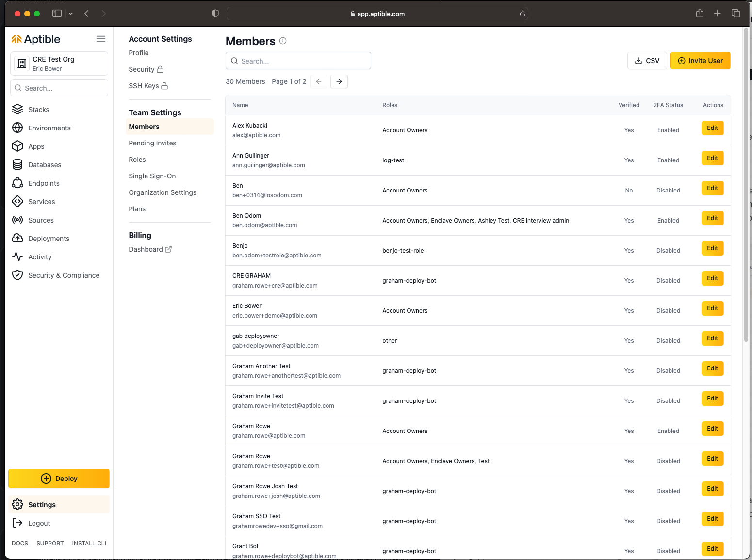
Task: Click the Logout arrow icon
Action: 17,523
